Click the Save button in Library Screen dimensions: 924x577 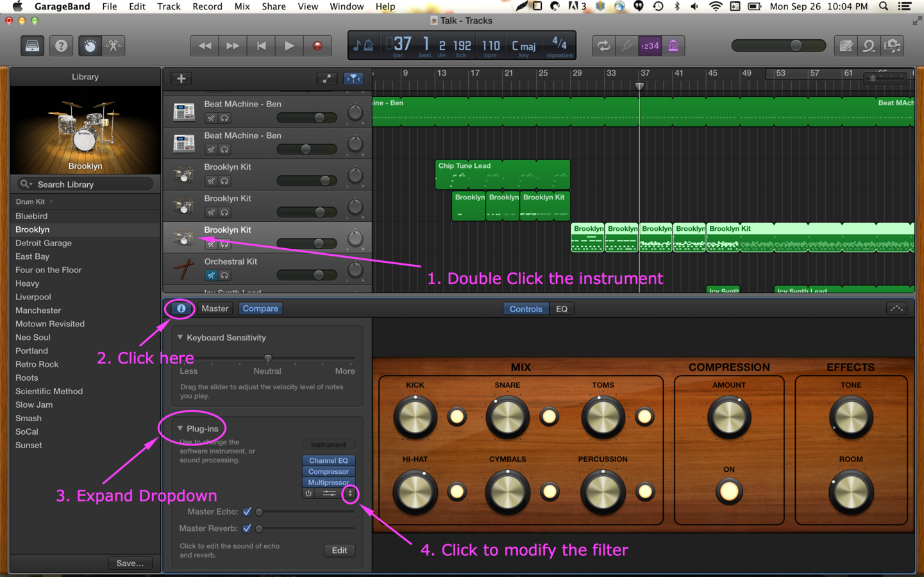point(130,563)
